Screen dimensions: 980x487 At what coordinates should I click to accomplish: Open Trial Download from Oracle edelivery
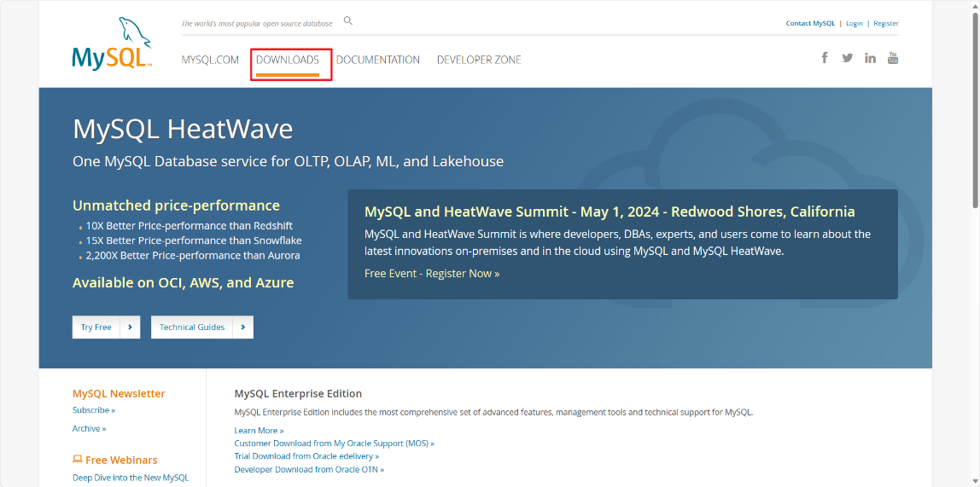306,456
